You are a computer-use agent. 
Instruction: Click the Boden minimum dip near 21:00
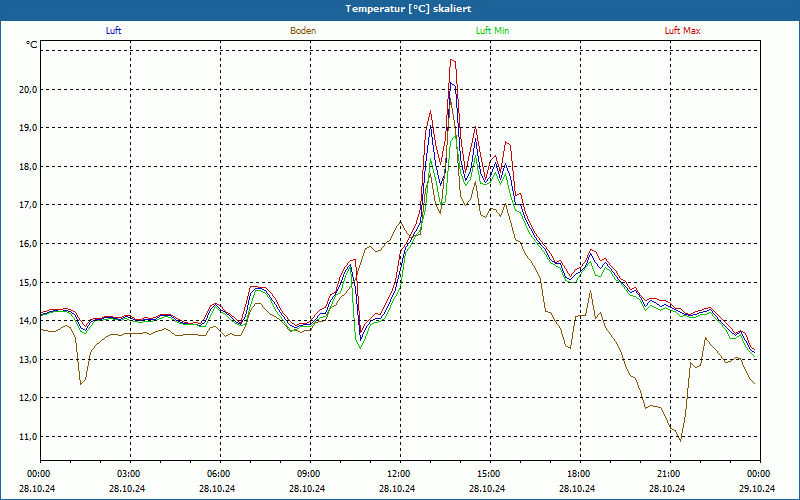click(680, 440)
